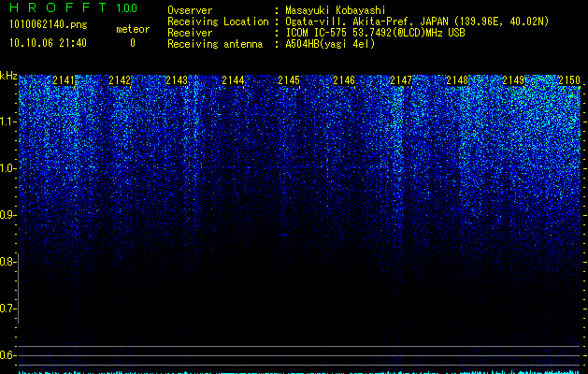The height and width of the screenshot is (374, 588).
Task: Click the meteor count value 0
Action: point(133,43)
